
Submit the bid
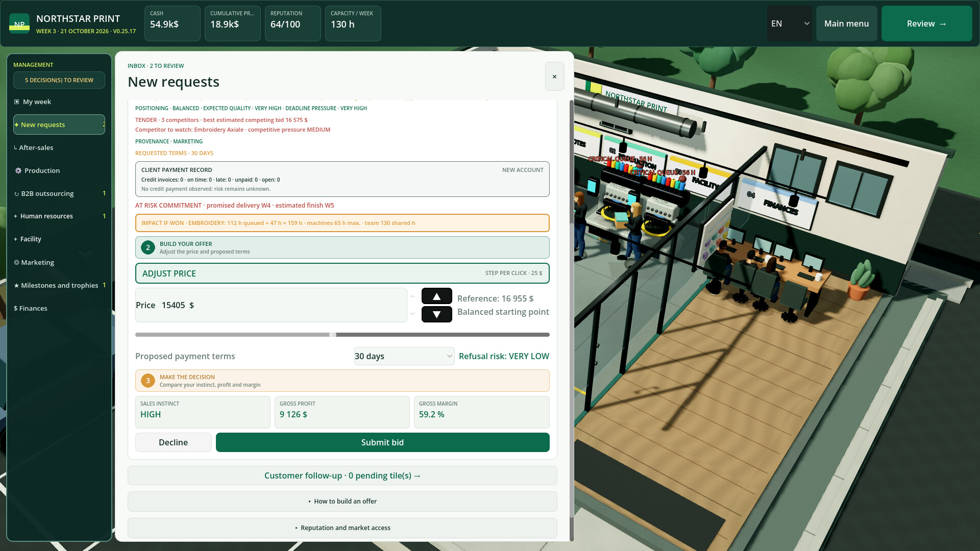[x=382, y=442]
